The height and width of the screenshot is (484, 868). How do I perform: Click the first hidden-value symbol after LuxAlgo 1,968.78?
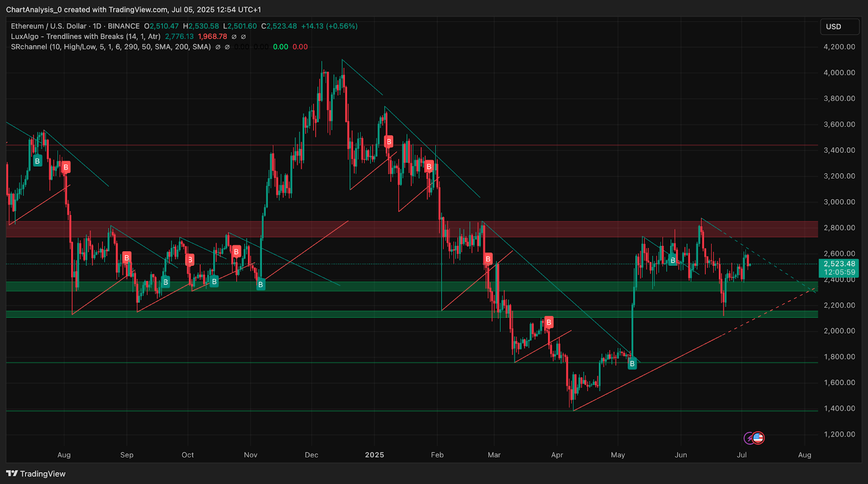[x=234, y=36]
